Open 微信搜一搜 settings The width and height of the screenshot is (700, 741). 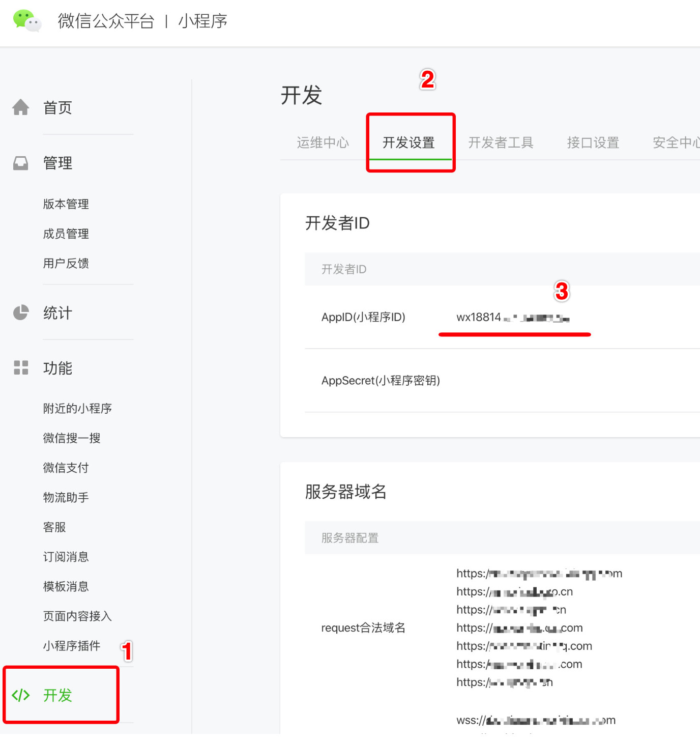(72, 438)
